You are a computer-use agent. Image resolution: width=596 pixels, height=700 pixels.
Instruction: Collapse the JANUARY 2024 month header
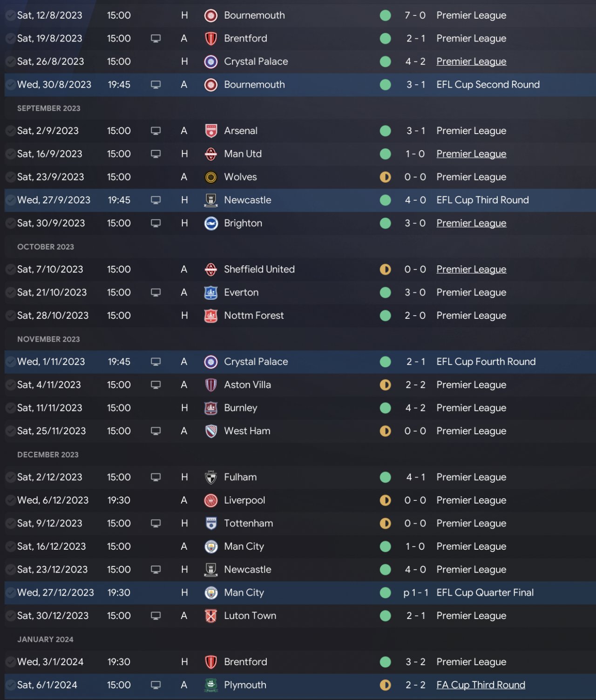(x=45, y=639)
